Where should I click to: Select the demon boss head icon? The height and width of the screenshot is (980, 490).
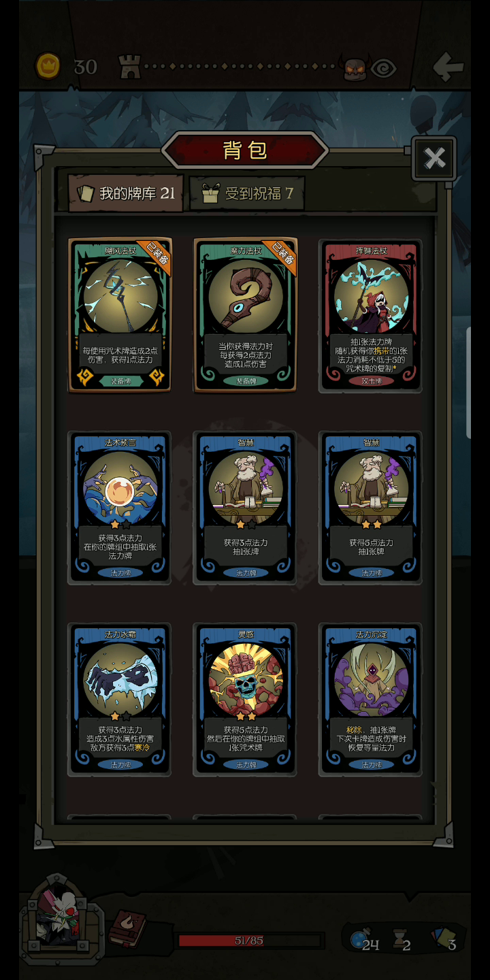355,67
